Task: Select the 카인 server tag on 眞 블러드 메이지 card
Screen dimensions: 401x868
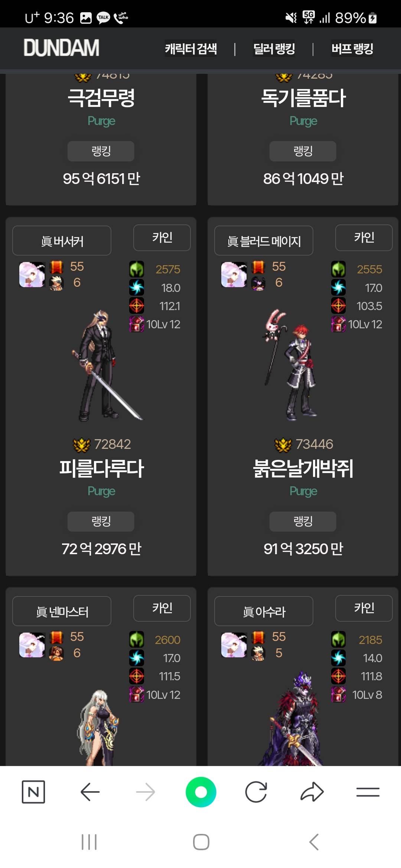Action: (364, 238)
